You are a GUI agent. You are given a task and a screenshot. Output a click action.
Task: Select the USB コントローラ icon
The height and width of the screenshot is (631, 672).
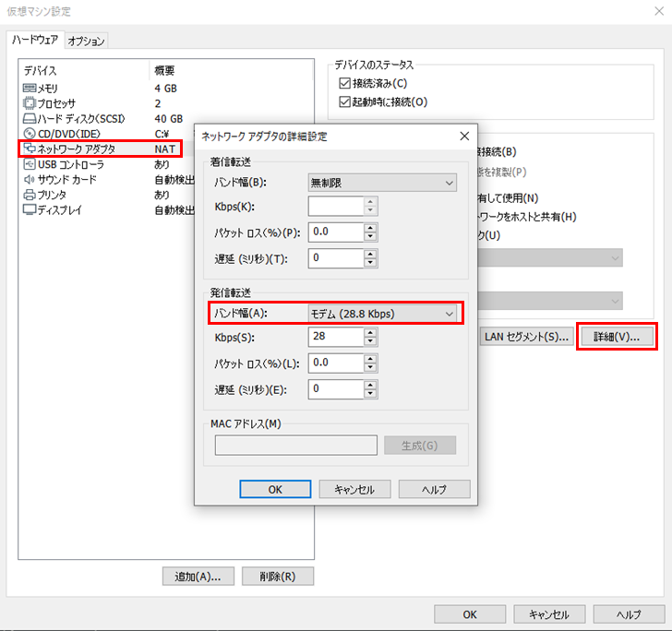click(x=30, y=164)
